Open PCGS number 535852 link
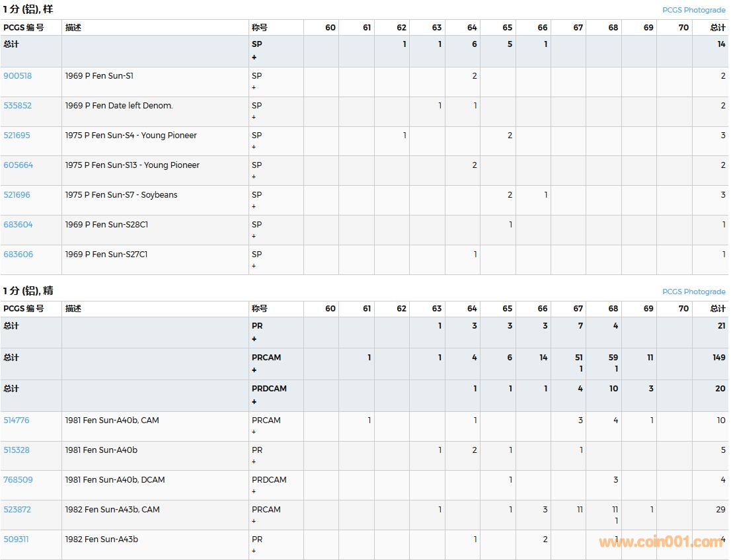Image resolution: width=731 pixels, height=560 pixels. pos(17,106)
